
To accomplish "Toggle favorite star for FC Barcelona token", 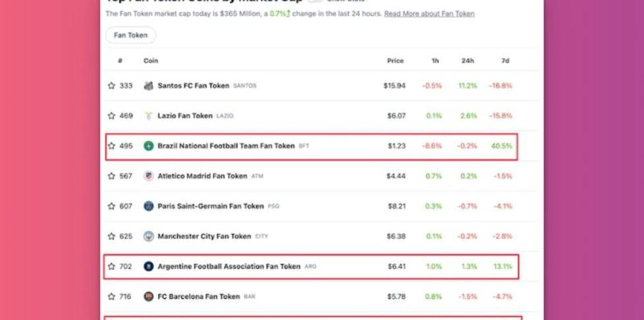I will (111, 296).
